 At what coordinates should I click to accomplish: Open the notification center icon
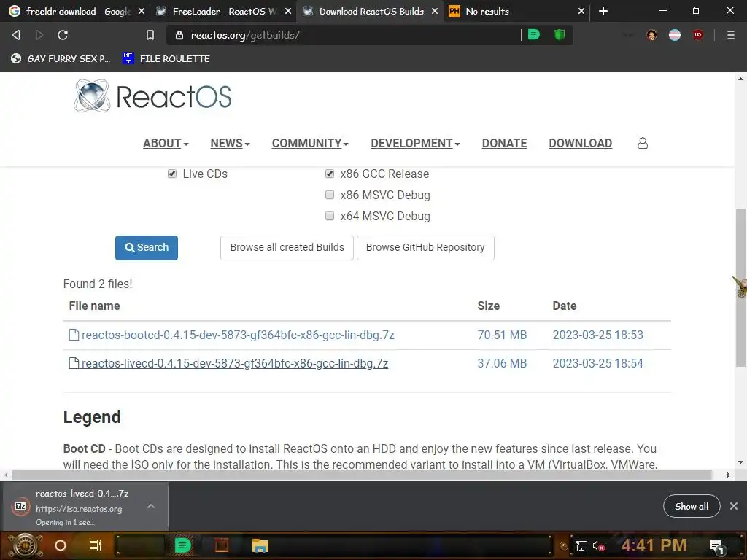(717, 545)
